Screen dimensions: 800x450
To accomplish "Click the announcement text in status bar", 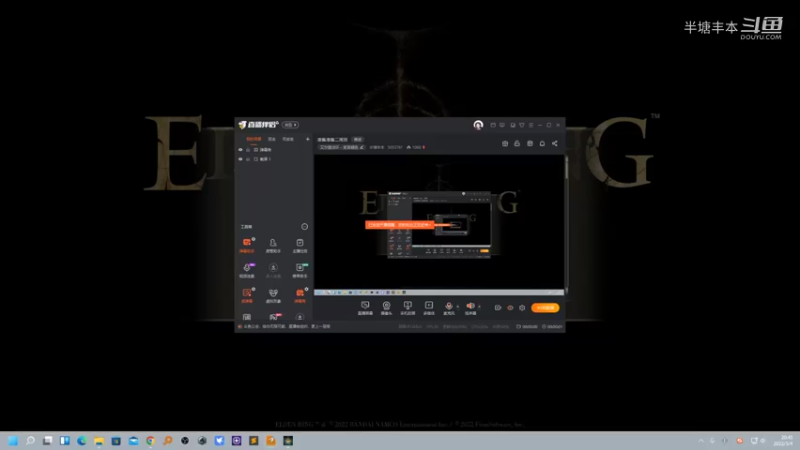I will [x=287, y=327].
